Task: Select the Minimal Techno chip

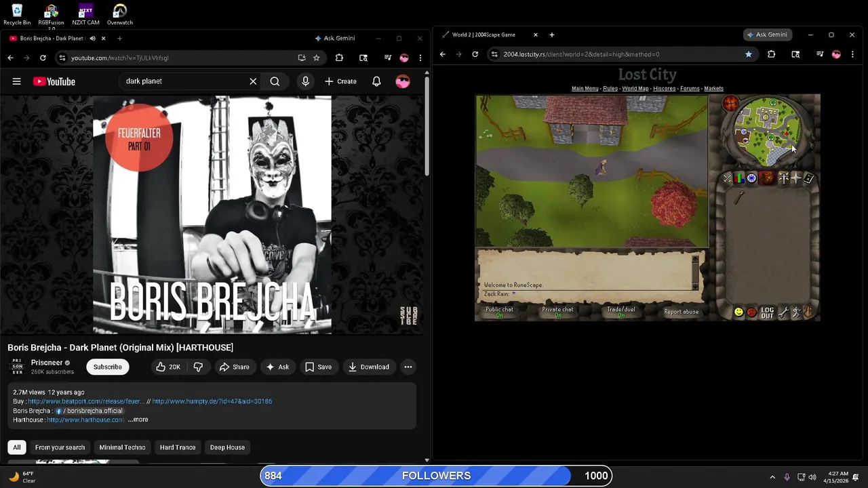Action: pyautogui.click(x=123, y=447)
